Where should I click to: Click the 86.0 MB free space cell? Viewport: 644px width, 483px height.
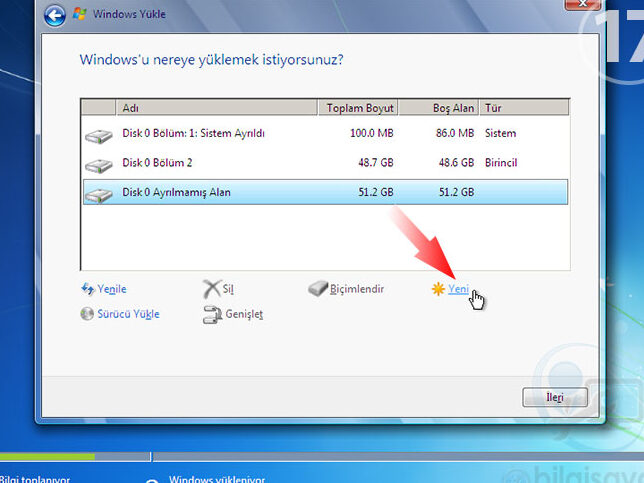point(455,133)
